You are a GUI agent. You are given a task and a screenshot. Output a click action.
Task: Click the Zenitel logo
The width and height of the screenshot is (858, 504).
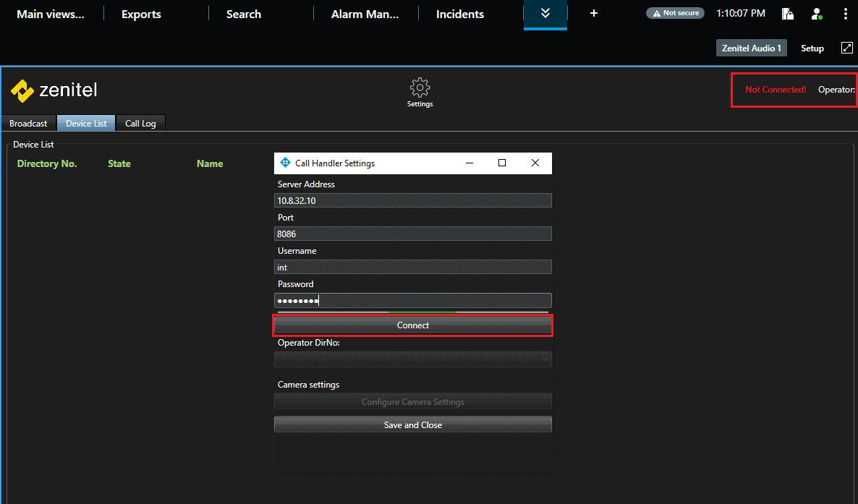(54, 90)
